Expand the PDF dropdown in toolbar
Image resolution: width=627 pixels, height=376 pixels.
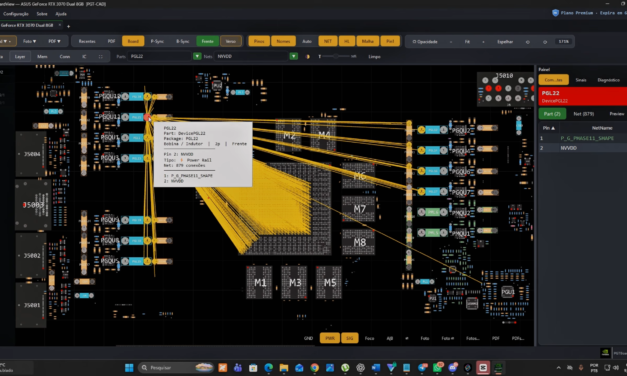54,41
